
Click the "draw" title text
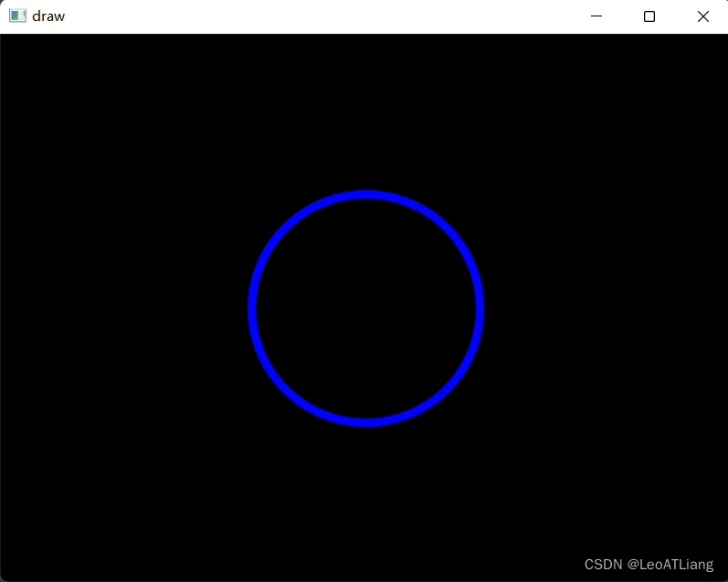[x=48, y=16]
